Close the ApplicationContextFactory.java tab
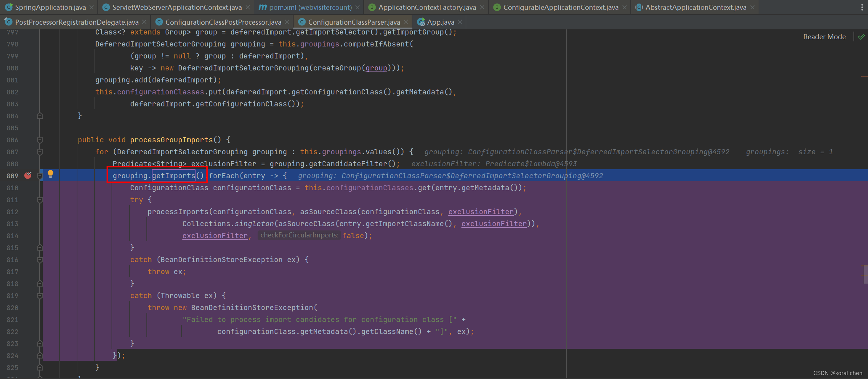 [482, 7]
